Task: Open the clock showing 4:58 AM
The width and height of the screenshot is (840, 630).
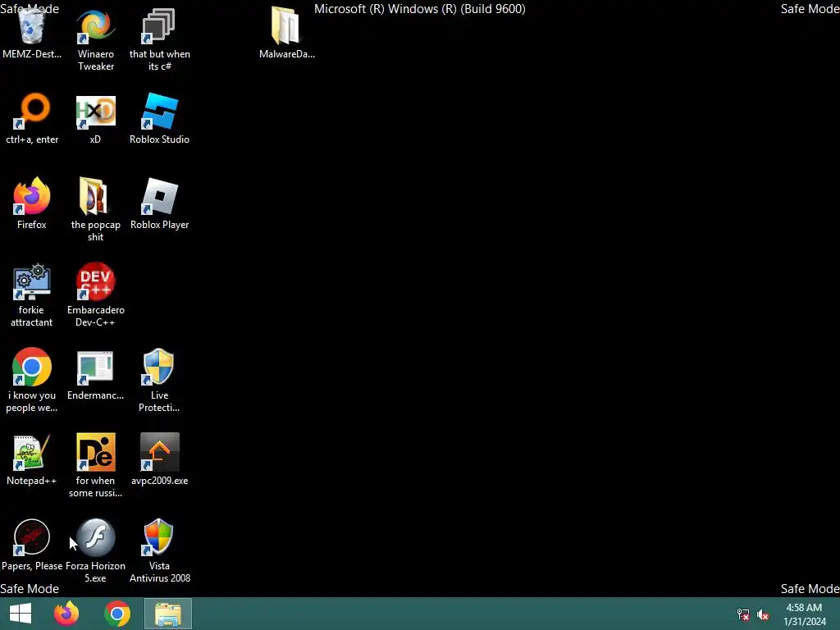Action: coord(804,614)
